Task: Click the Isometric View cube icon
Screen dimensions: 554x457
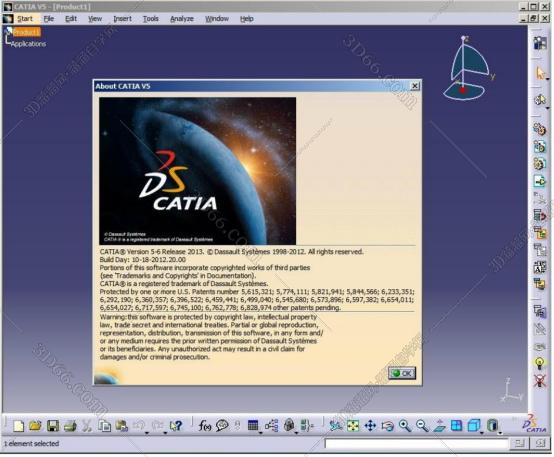Action: (x=473, y=425)
